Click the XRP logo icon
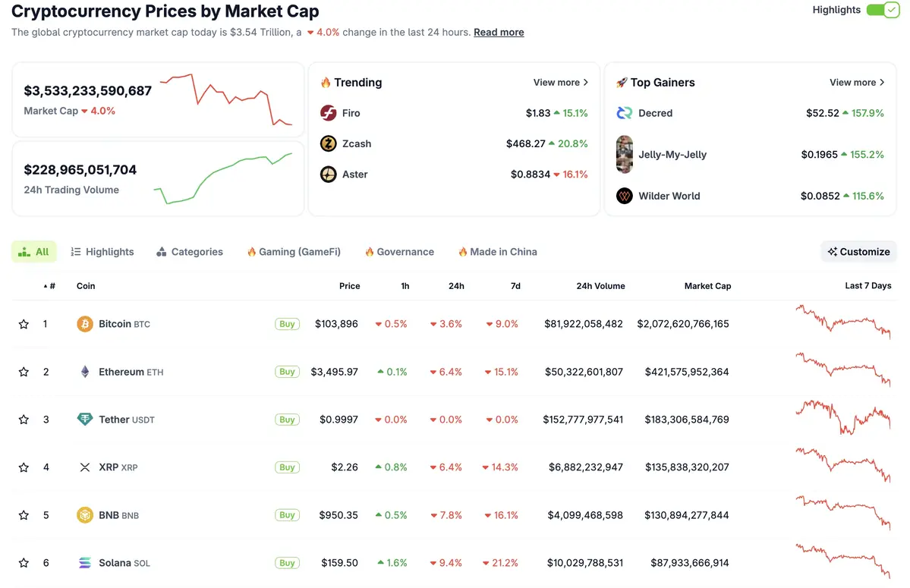The width and height of the screenshot is (910, 588). coord(85,467)
